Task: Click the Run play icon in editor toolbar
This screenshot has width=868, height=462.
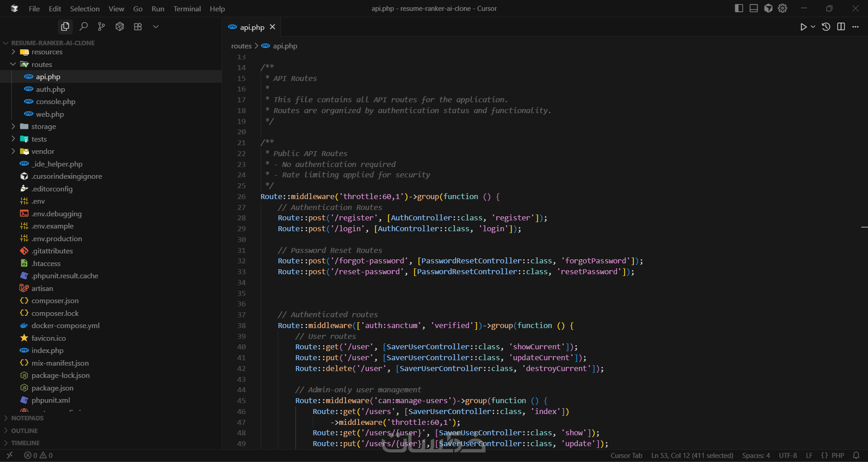Action: pos(803,27)
